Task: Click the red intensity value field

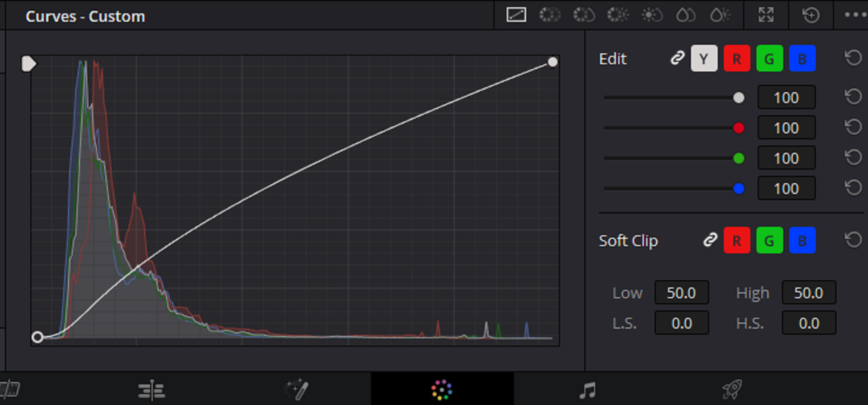Action: coord(786,128)
